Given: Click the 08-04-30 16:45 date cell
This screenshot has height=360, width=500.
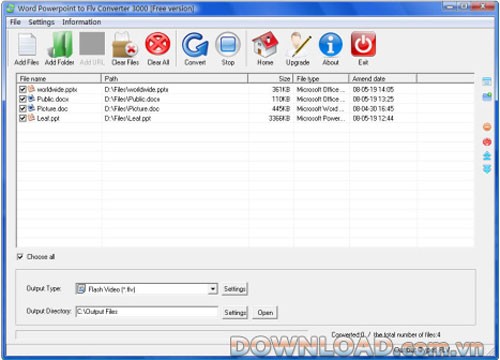Looking at the screenshot, I should click(x=373, y=109).
